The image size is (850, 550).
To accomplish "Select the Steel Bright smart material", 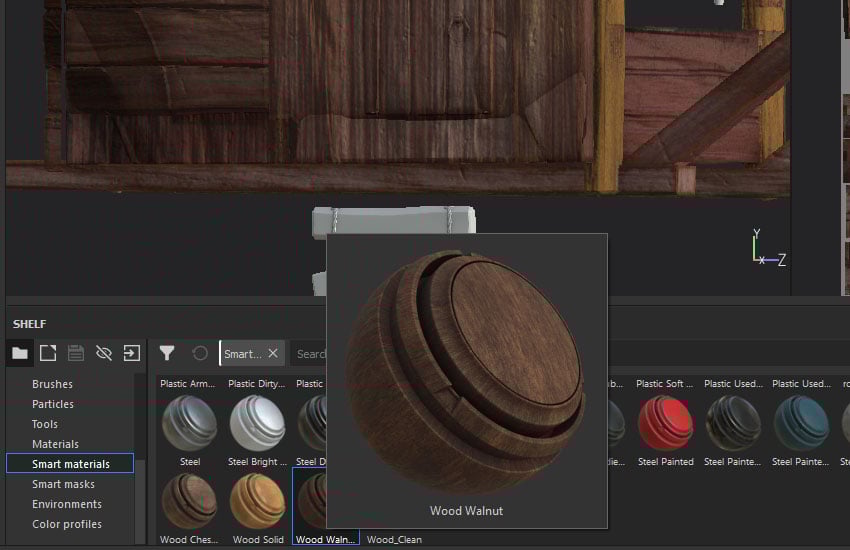I will click(257, 423).
